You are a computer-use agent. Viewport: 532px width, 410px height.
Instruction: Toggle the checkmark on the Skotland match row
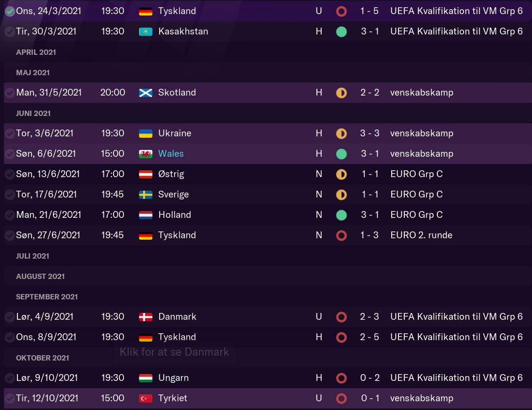(10, 93)
